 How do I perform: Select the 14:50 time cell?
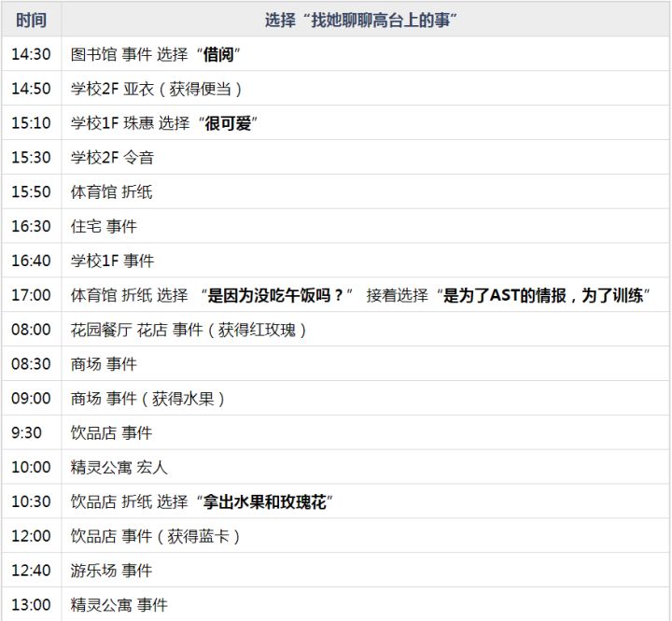click(32, 89)
